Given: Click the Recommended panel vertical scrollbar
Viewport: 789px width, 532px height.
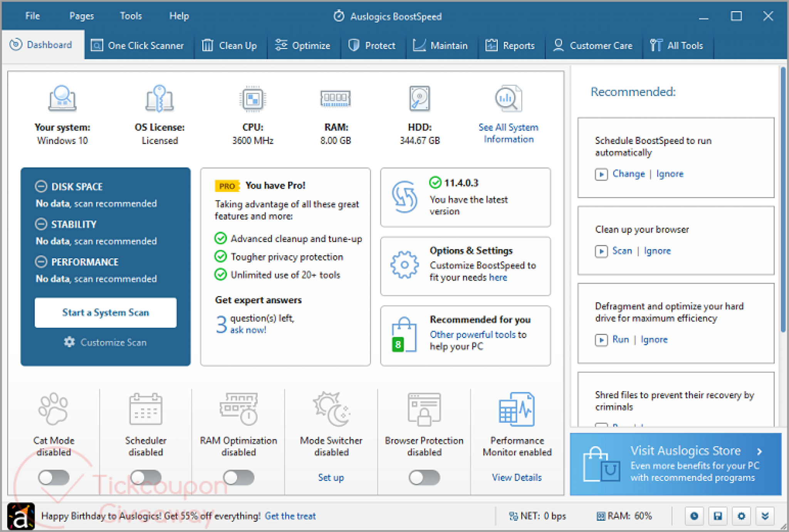Looking at the screenshot, I should click(783, 200).
